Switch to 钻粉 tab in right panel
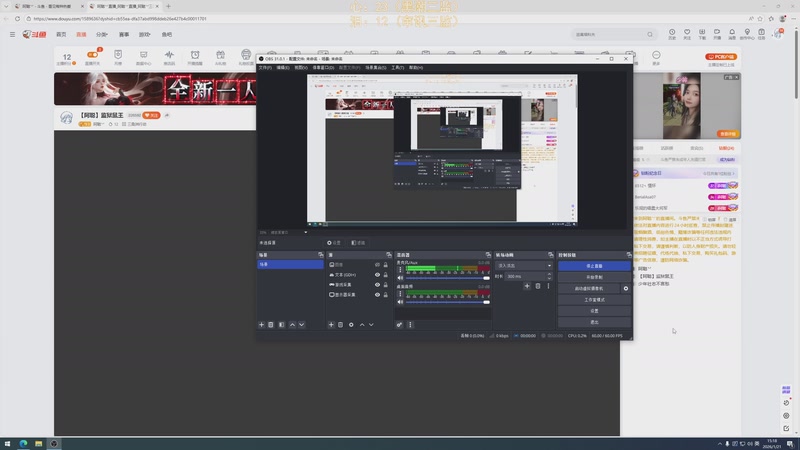Viewport: 800px width, 450px height. tap(726, 148)
